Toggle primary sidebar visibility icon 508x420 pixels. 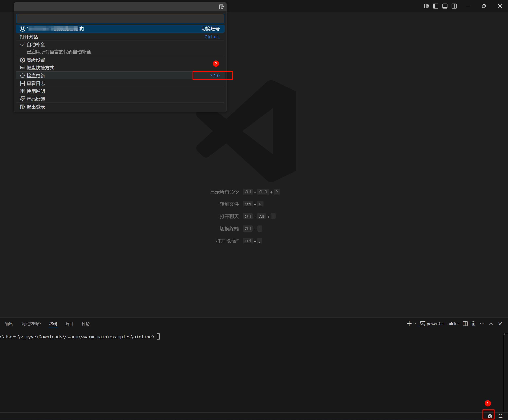click(x=436, y=6)
